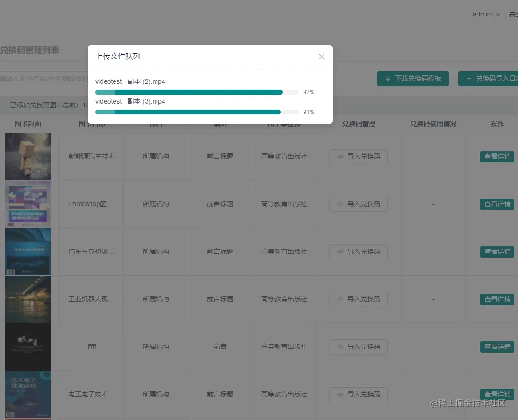
Task: Select file name videotest - 副本 (3).mp4
Action: (x=130, y=101)
